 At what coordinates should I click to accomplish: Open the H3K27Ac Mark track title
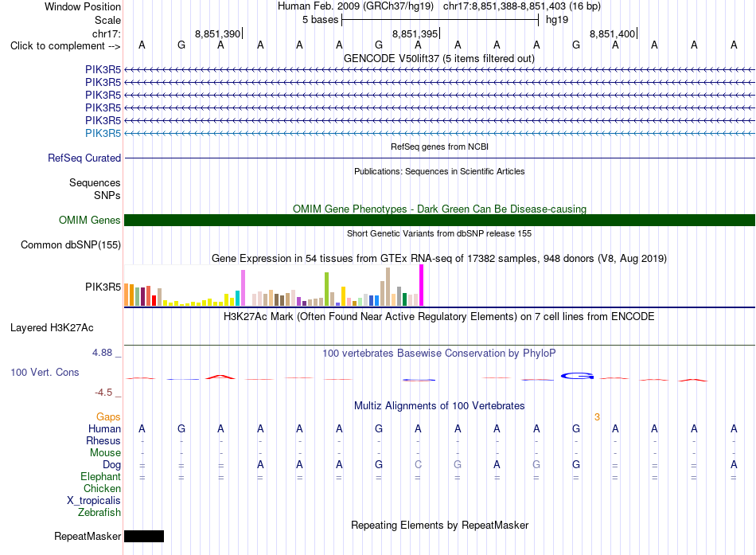coord(439,317)
